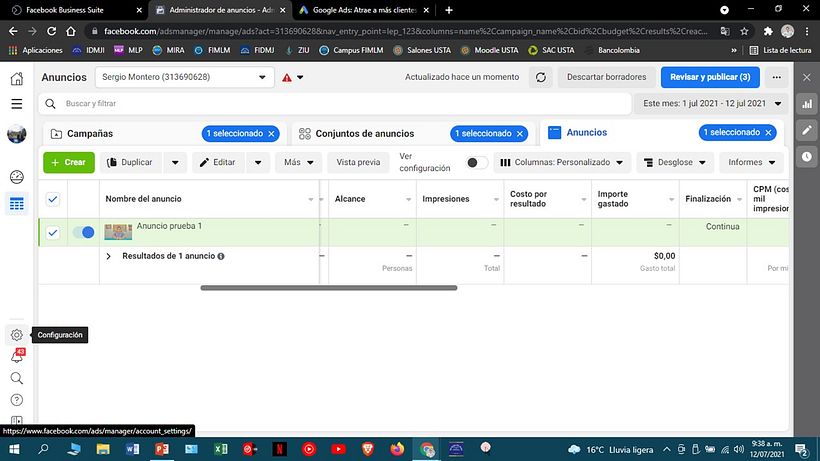Open the Desglose dropdown

[675, 163]
